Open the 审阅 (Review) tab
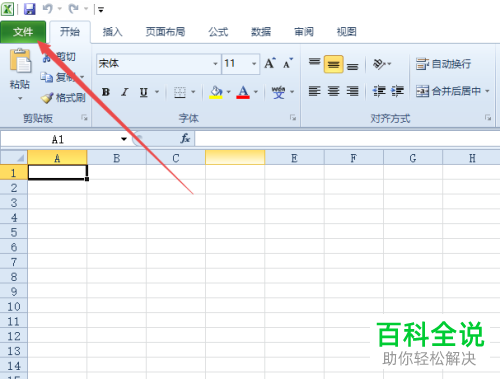 (x=304, y=32)
